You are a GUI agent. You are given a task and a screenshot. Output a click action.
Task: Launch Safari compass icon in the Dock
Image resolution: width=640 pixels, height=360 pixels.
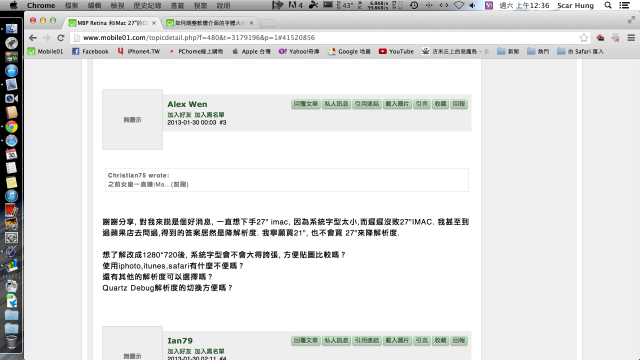(x=11, y=140)
